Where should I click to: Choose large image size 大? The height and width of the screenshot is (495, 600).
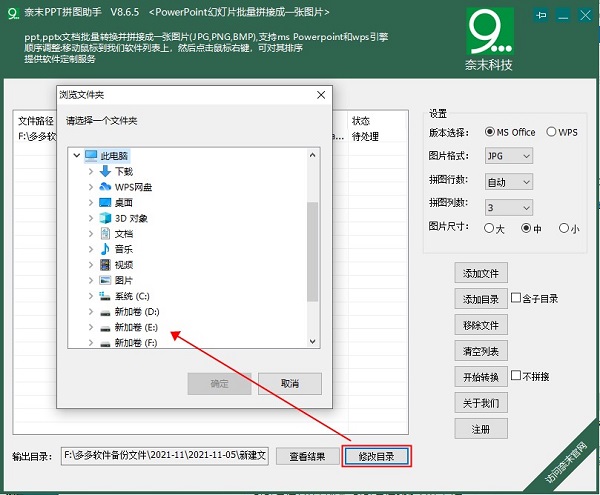coord(489,228)
